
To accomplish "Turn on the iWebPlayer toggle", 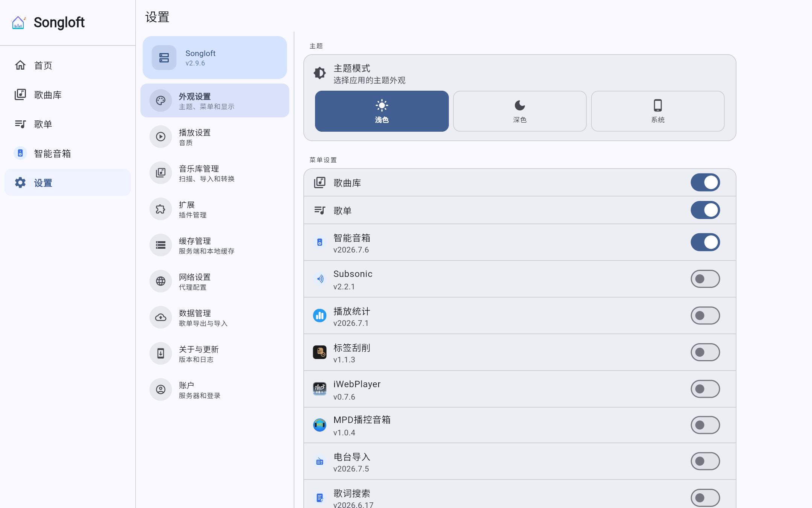I will point(705,389).
